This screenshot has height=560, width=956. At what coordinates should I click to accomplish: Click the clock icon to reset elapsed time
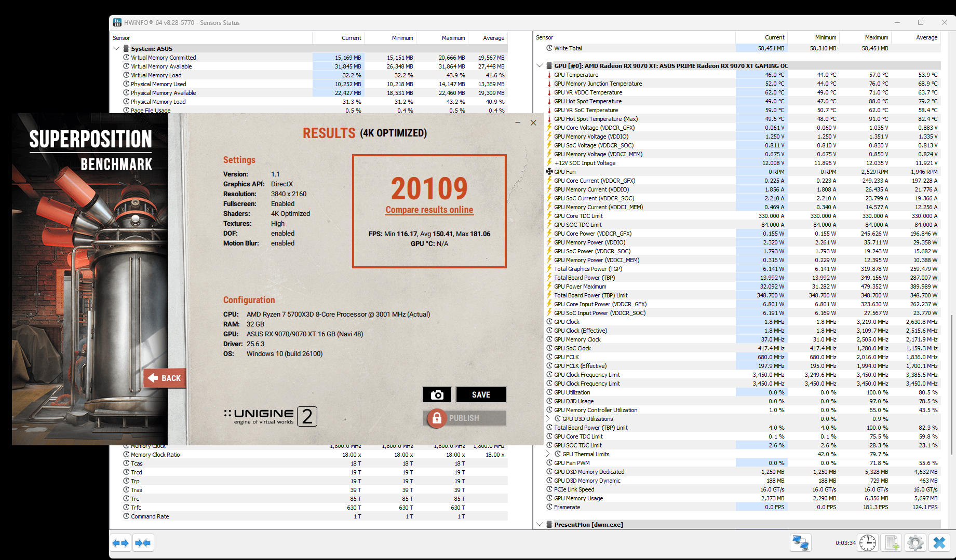[x=868, y=543]
